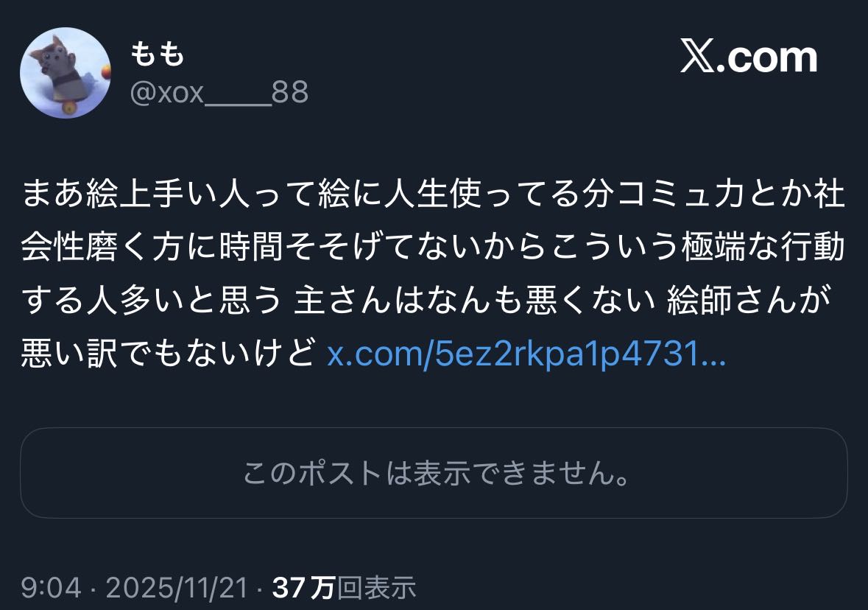
Task: Click the このポストは表示できません。 message text
Action: pyautogui.click(x=437, y=473)
